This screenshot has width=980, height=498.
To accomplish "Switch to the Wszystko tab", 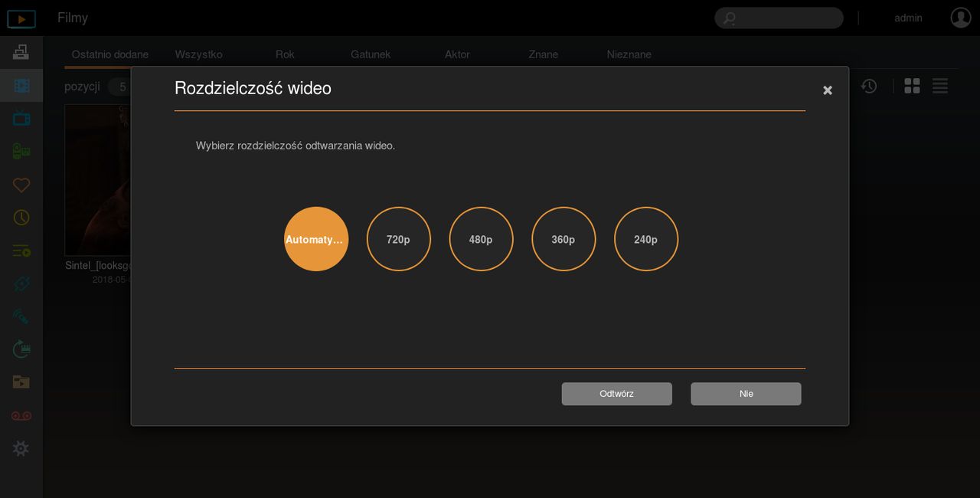I will pyautogui.click(x=199, y=54).
